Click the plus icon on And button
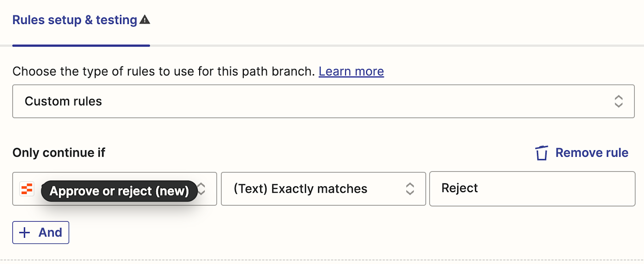 [24, 233]
